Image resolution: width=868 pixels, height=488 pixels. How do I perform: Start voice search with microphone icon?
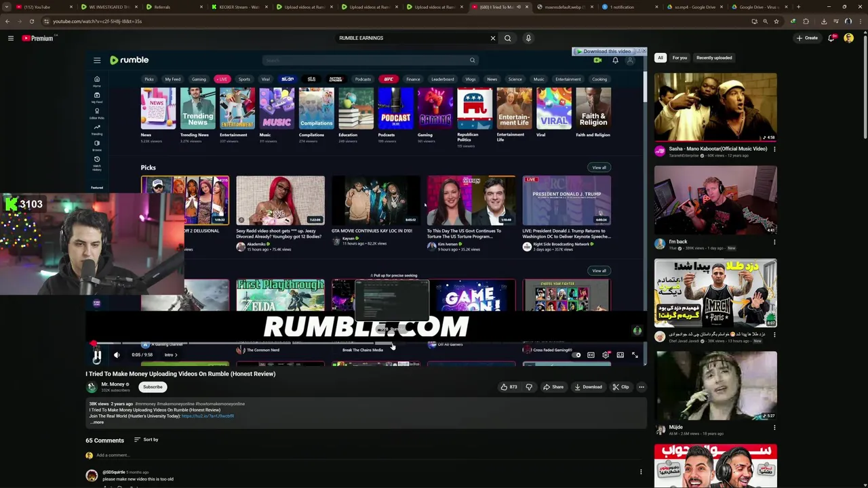[528, 38]
